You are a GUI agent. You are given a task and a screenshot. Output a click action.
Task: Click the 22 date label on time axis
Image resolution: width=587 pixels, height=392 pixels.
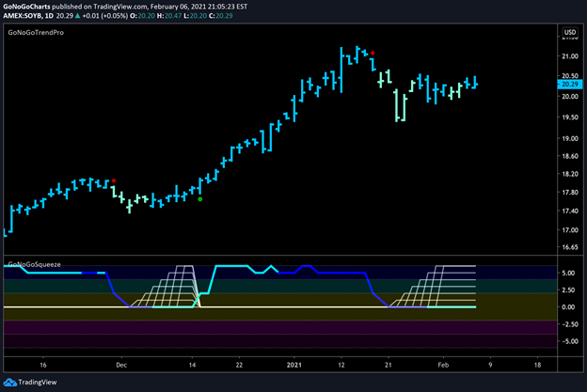click(x=239, y=365)
